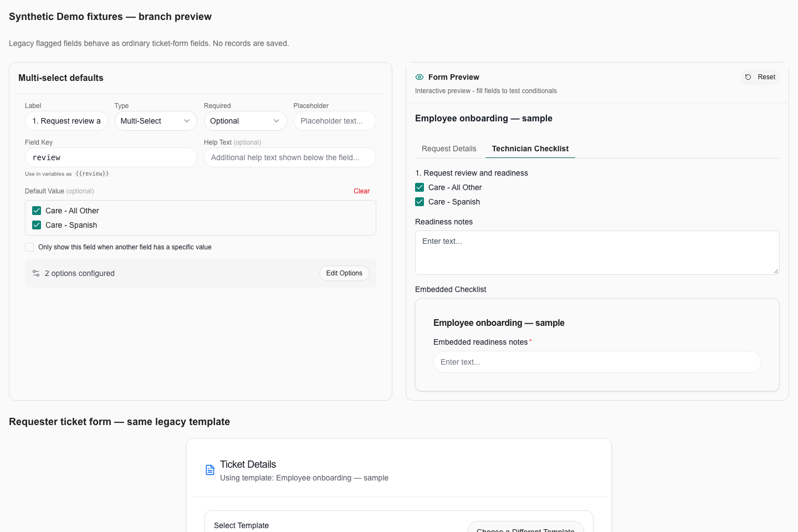Click the Placeholder text field
The image size is (798, 532).
pos(335,121)
